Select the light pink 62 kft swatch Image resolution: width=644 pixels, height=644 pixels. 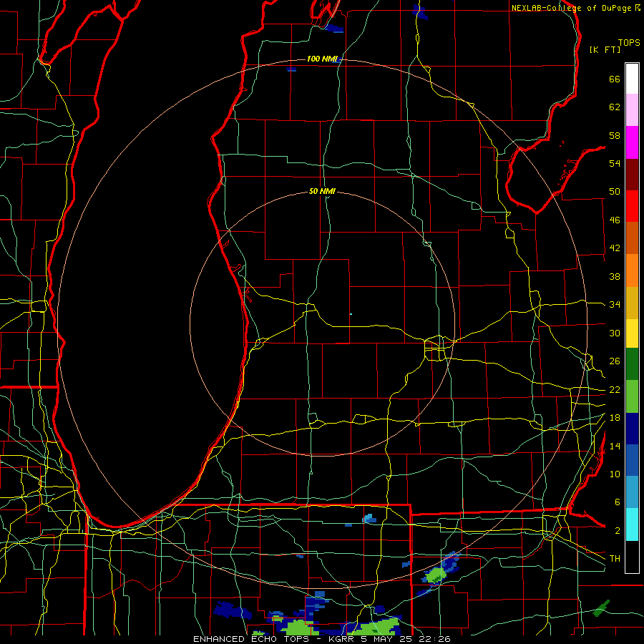tap(632, 110)
